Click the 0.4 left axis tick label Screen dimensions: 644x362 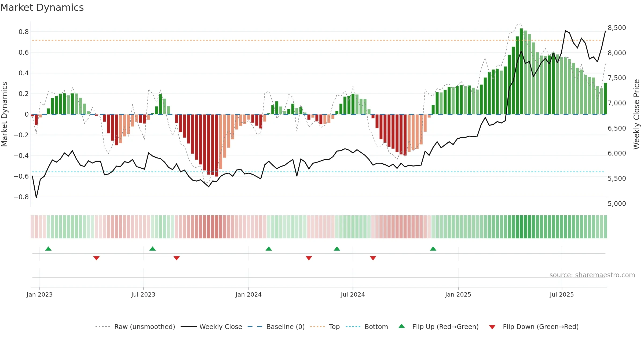24,73
